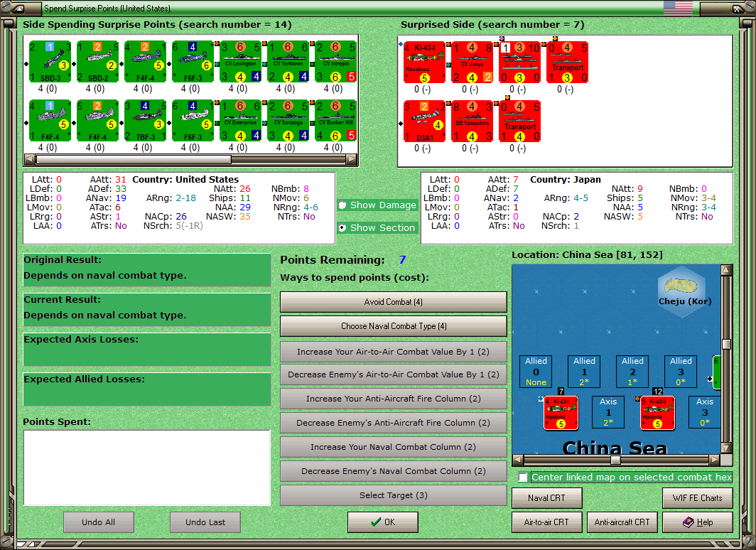
Task: Click the United States flag icon
Action: coord(678,9)
